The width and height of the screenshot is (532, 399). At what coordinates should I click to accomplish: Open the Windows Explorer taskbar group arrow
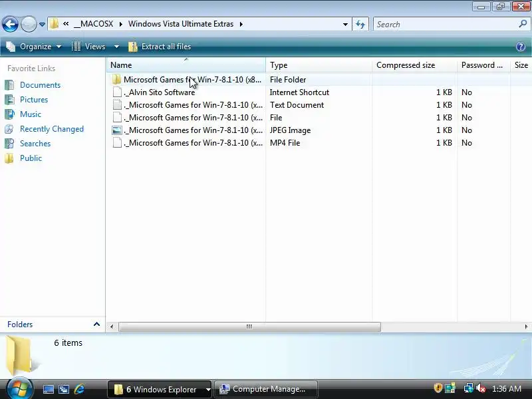[x=208, y=390]
